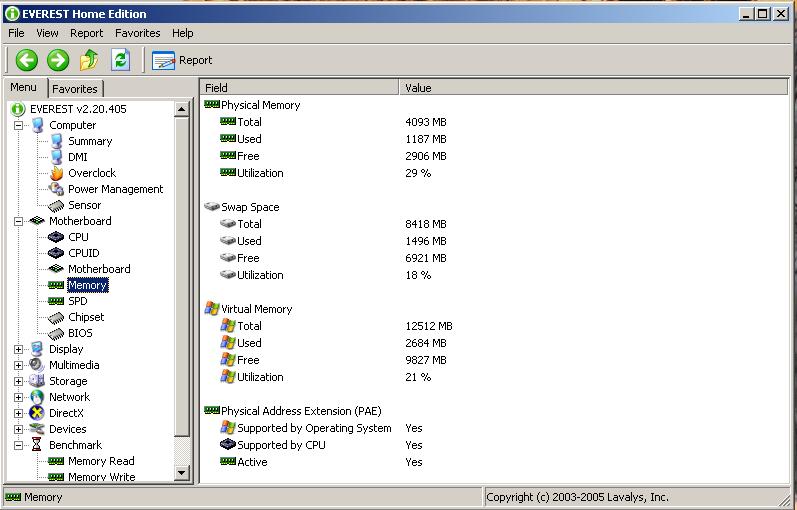Click the Value column header
Viewport: 797px width, 510px height.
(x=594, y=88)
